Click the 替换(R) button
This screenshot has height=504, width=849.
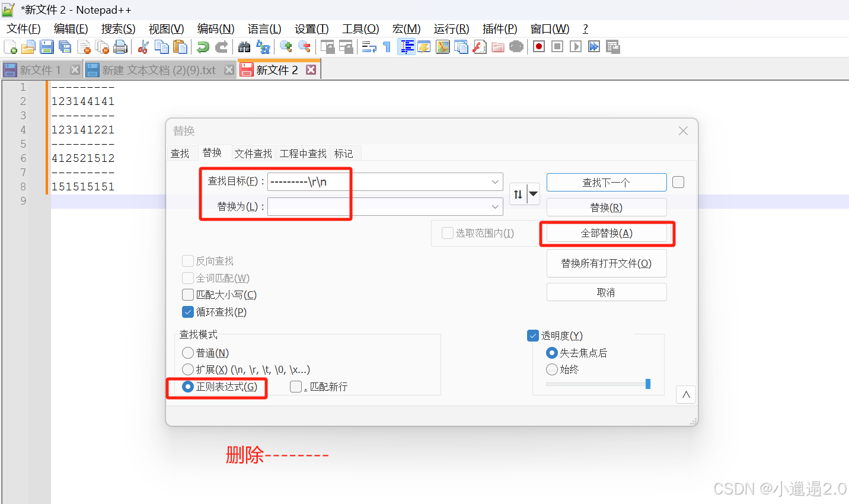[607, 208]
